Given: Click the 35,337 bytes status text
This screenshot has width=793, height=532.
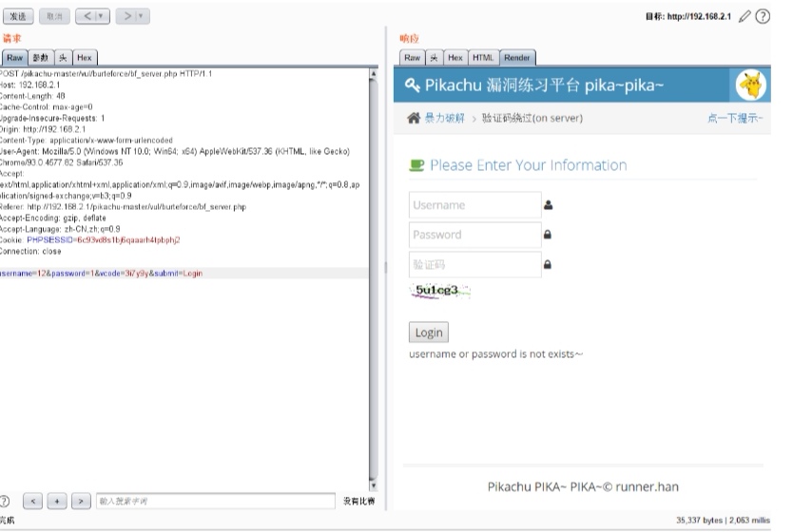Looking at the screenshot, I should tap(700, 520).
